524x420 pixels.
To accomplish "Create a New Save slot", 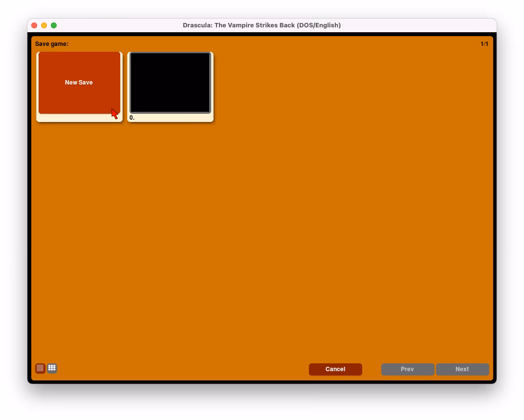I will click(x=79, y=83).
